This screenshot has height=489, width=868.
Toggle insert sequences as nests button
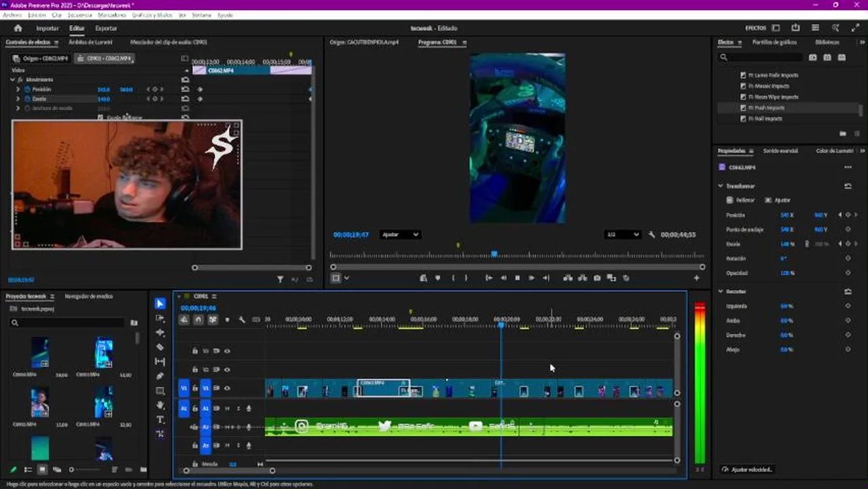click(x=184, y=319)
